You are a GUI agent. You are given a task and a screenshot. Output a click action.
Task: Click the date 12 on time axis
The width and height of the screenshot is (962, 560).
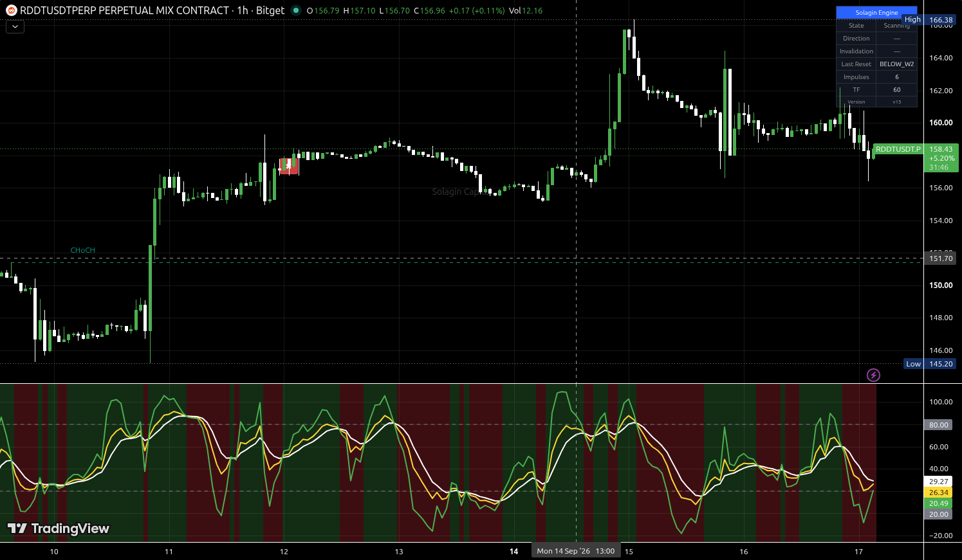pos(284,552)
